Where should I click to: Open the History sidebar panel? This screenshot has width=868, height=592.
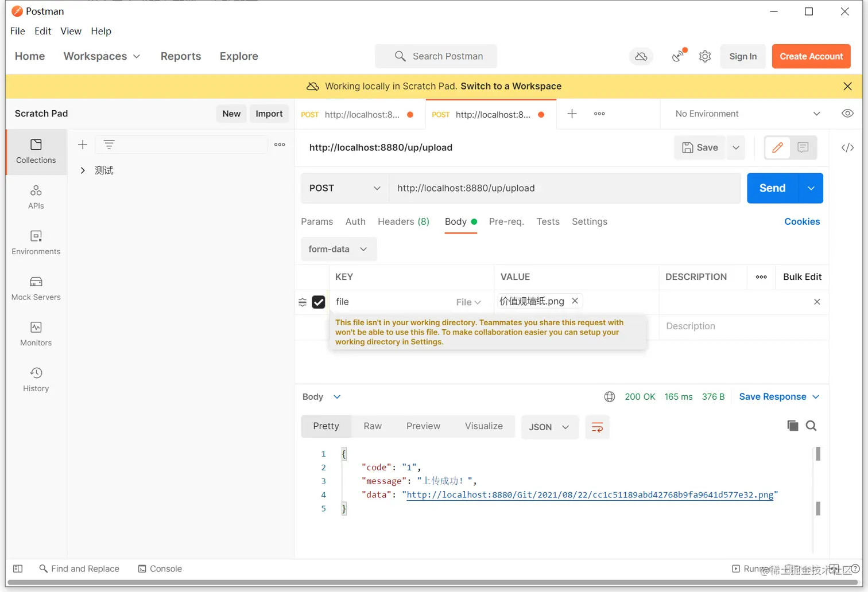pos(36,380)
